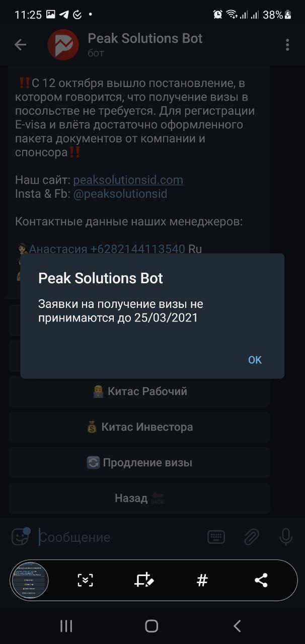
Task: Open the three-dot chat options menu
Action: (287, 45)
